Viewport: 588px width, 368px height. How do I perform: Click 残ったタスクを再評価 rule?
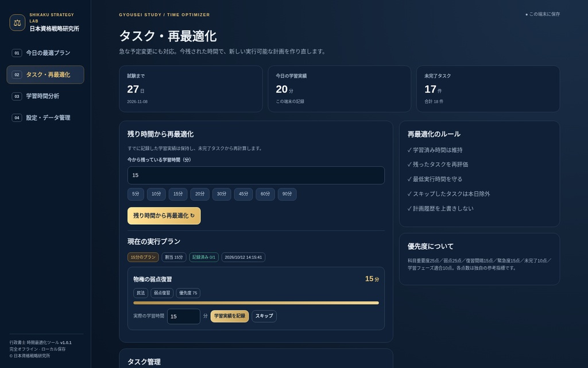pos(438,164)
